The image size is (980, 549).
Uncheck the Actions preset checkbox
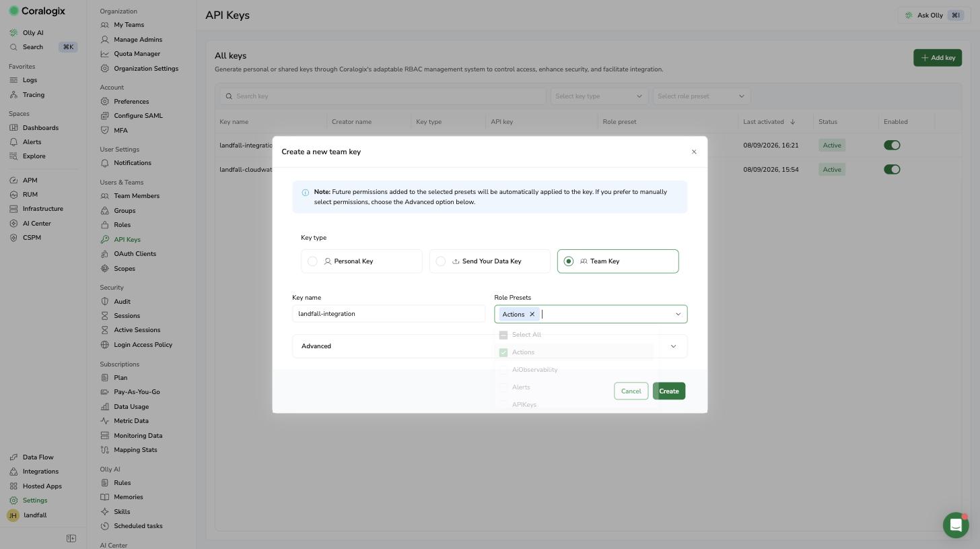click(x=503, y=352)
